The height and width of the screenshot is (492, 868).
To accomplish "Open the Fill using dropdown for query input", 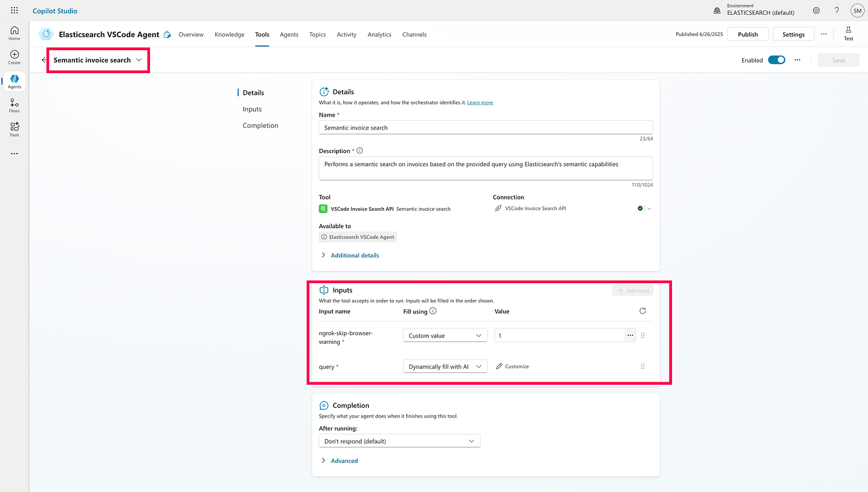I will point(445,366).
